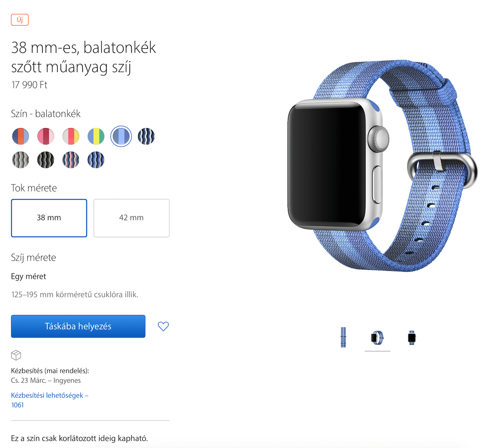Choose the pink and navy wavy swatch
The width and height of the screenshot is (484, 448).
(x=71, y=160)
